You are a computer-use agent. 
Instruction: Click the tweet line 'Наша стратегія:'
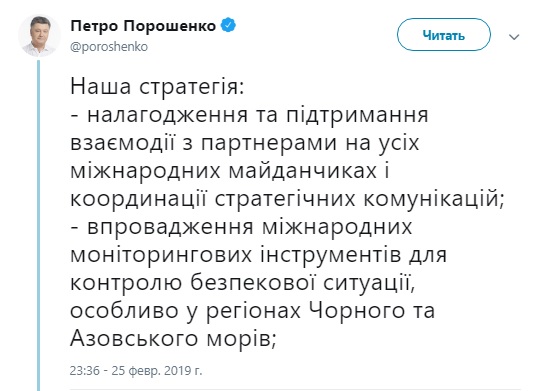click(157, 87)
